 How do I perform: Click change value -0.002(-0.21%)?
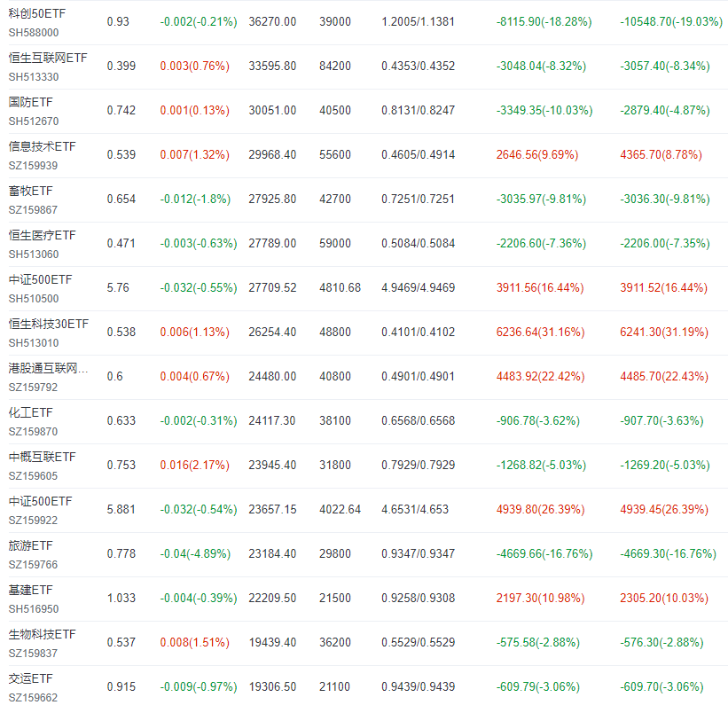(199, 22)
